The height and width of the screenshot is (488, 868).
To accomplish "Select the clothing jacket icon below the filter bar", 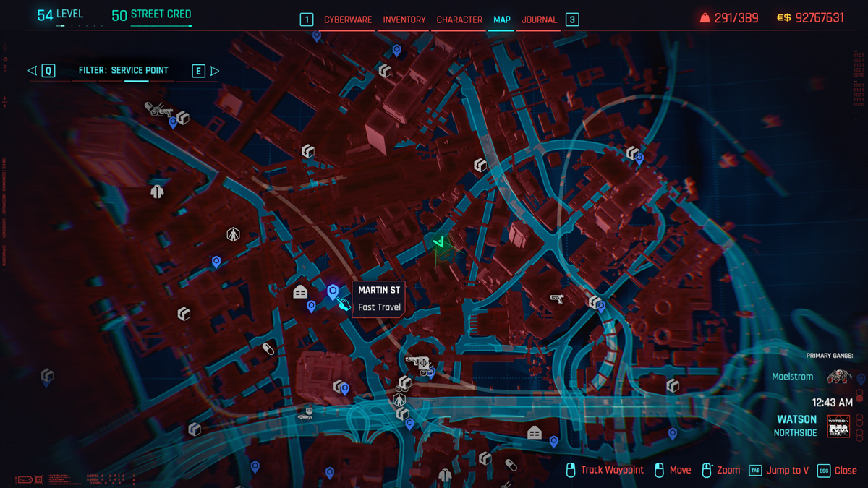I will coord(157,192).
